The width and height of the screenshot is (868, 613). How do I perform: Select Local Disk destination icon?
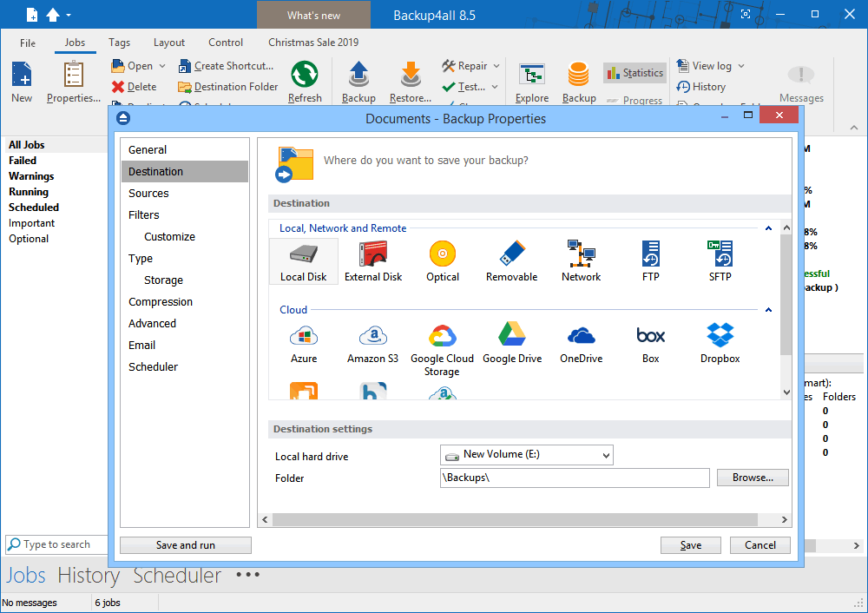tap(303, 261)
